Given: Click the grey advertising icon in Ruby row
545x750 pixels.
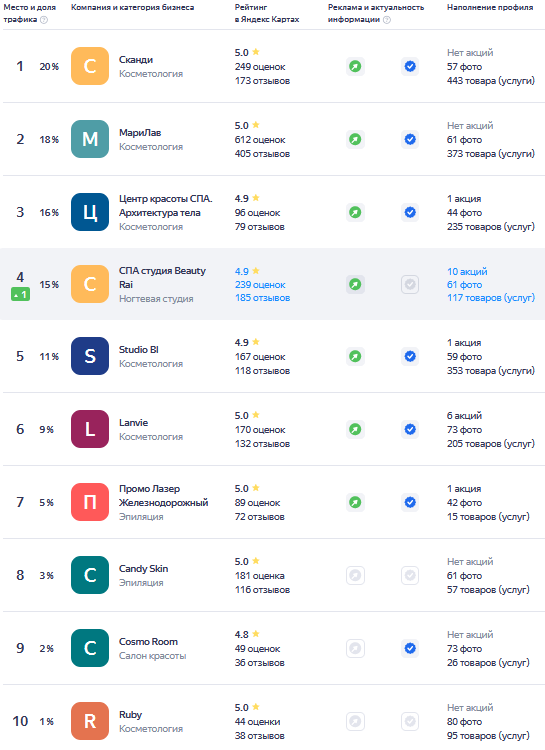Looking at the screenshot, I should pos(355,721).
